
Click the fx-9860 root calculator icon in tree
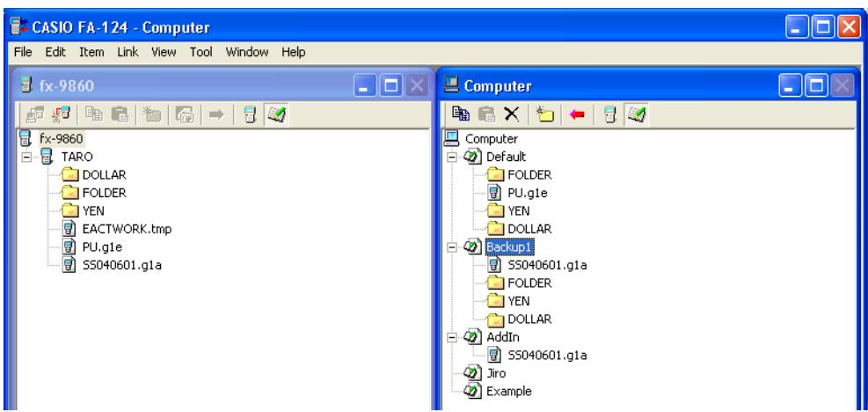tap(25, 138)
